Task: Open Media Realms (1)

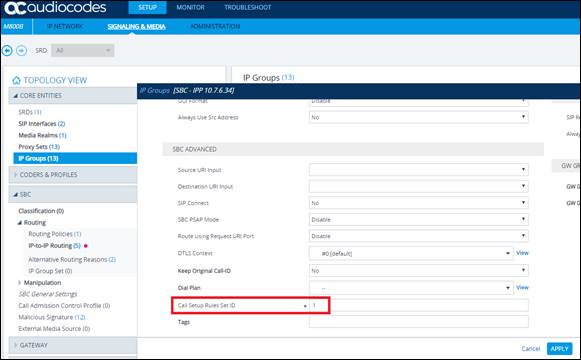Action: [x=43, y=135]
